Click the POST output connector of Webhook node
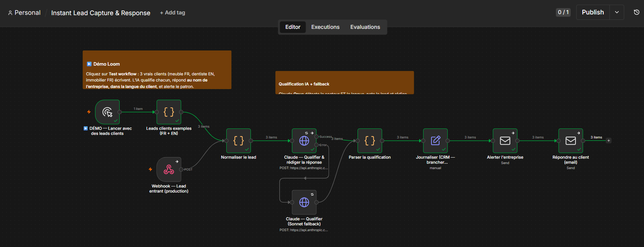 [181, 169]
